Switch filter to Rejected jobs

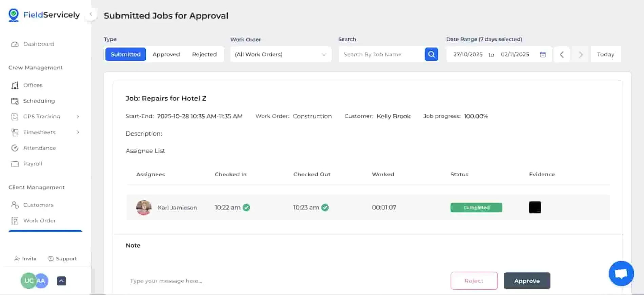[204, 54]
